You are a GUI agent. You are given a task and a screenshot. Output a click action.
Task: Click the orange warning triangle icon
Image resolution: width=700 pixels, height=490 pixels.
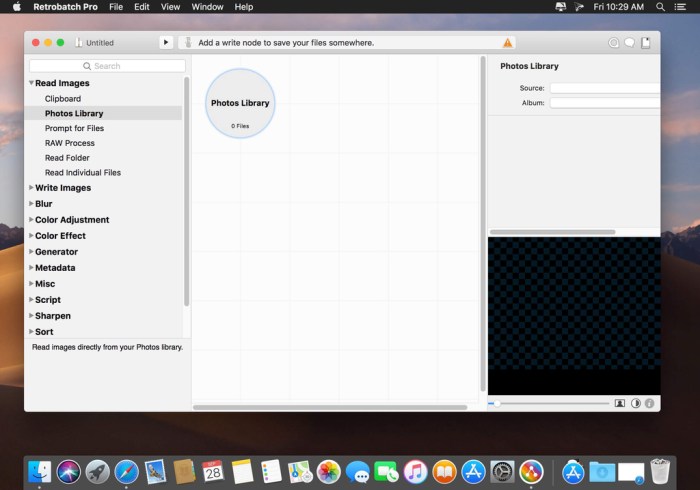[x=507, y=43]
